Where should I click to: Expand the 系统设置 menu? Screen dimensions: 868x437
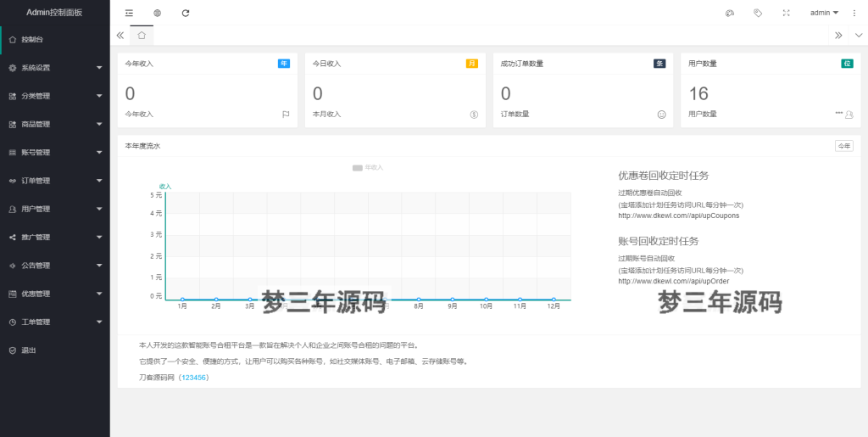(55, 68)
